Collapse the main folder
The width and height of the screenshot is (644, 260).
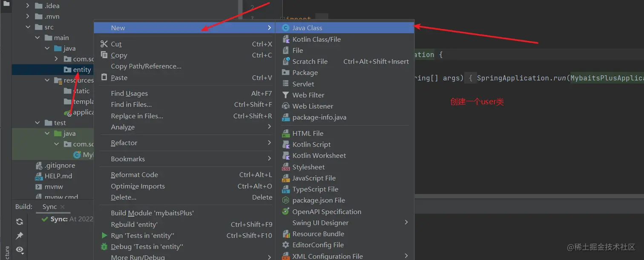tap(37, 38)
